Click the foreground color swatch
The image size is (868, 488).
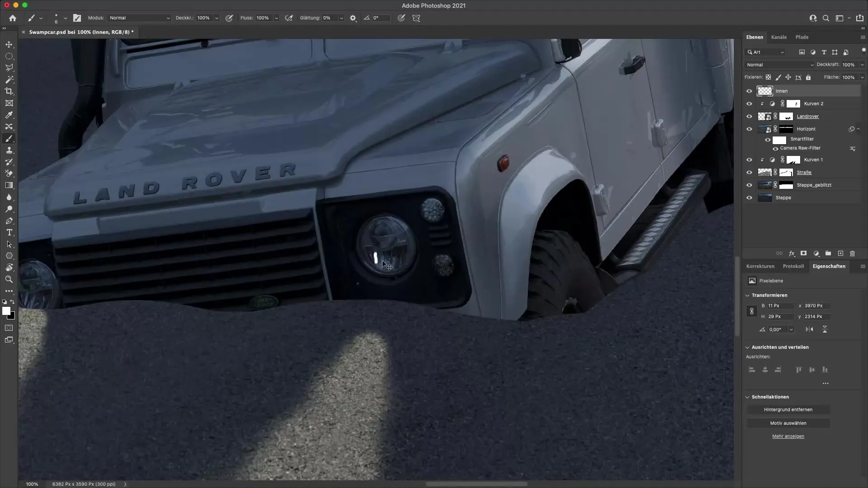point(6,311)
